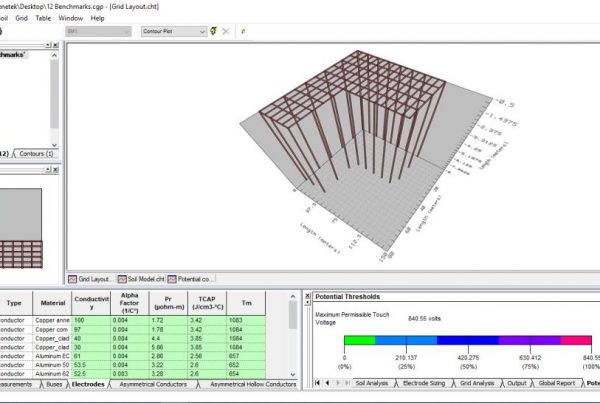600x403 pixels.
Task: Switch to the Asymmetrical Conductors tab
Action: pos(160,384)
